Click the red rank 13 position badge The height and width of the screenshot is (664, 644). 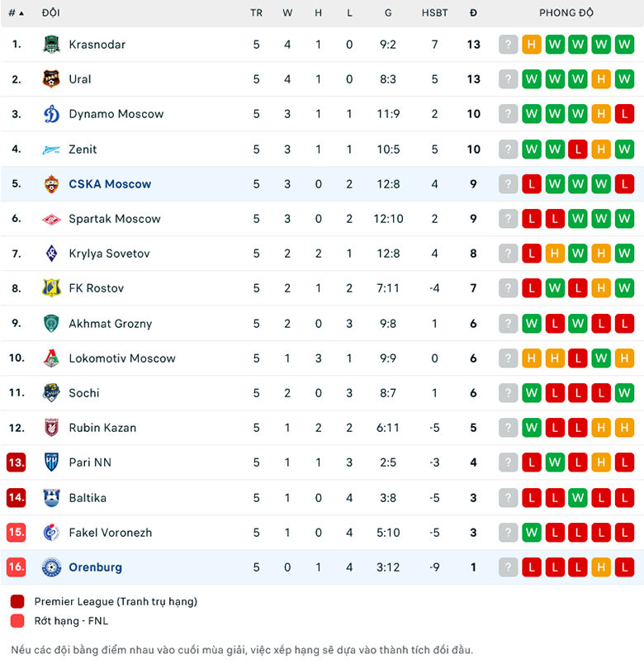[x=17, y=462]
